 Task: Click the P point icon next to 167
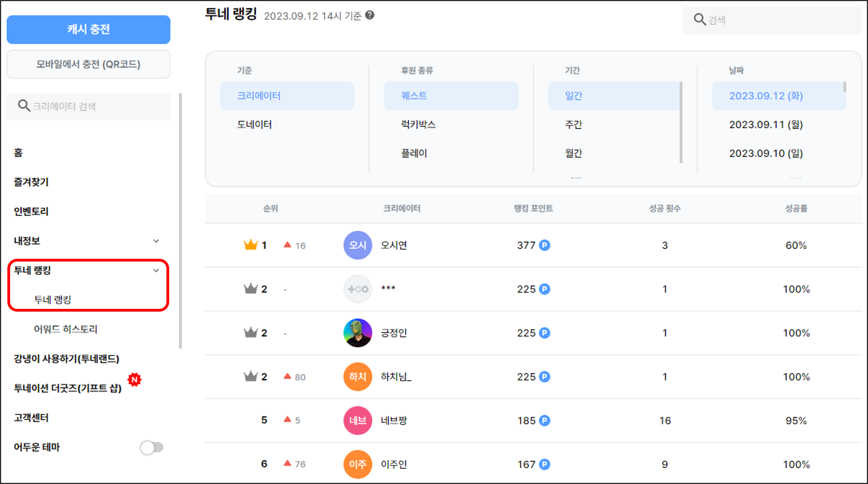click(x=545, y=464)
